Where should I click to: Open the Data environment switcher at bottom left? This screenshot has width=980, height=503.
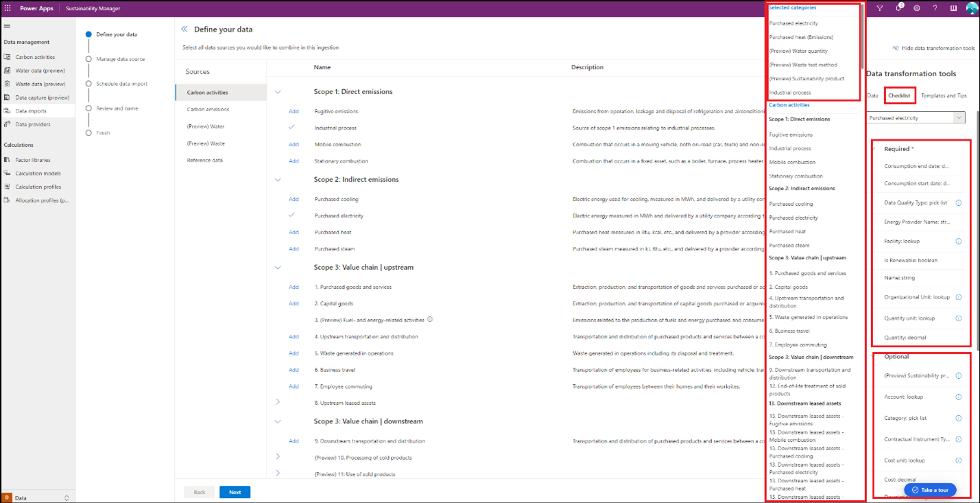37,498
